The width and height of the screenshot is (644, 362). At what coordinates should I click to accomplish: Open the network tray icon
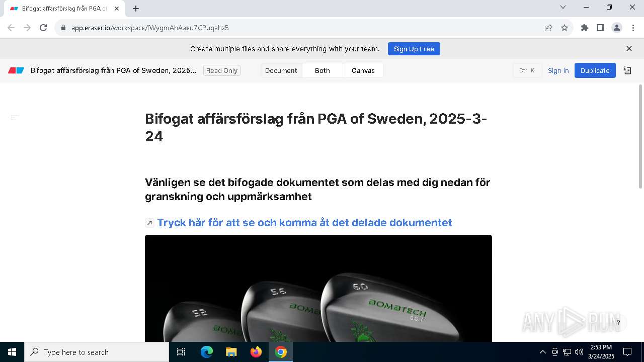[x=567, y=352]
